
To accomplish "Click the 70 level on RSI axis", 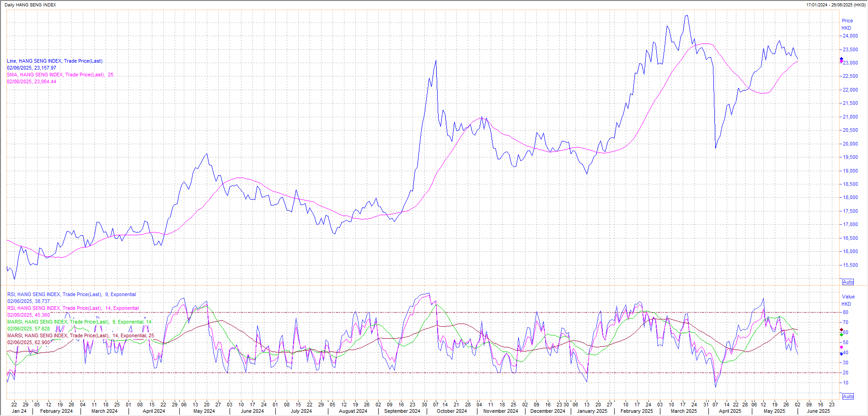I will [x=846, y=322].
